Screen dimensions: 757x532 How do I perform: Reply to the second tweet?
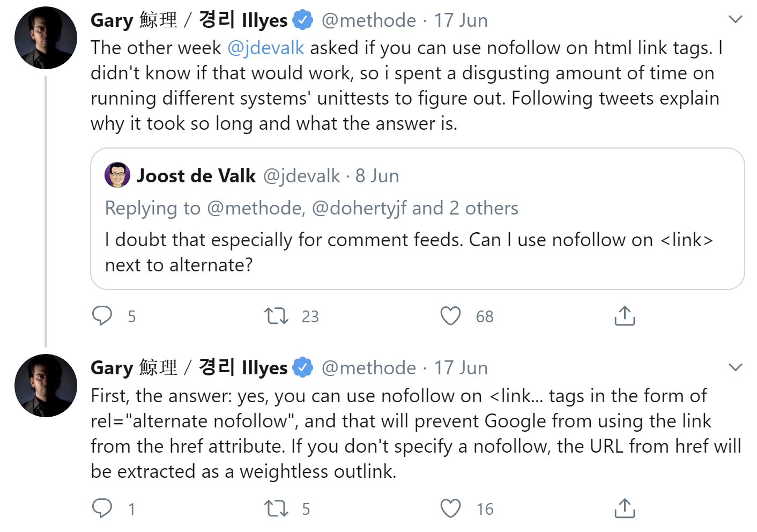[103, 508]
